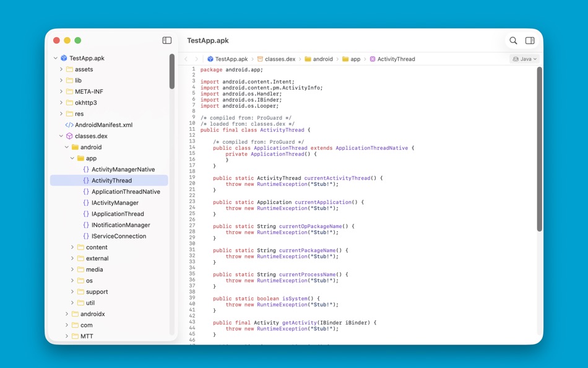
Task: Open the IServiceConnection class
Action: pyautogui.click(x=109, y=236)
